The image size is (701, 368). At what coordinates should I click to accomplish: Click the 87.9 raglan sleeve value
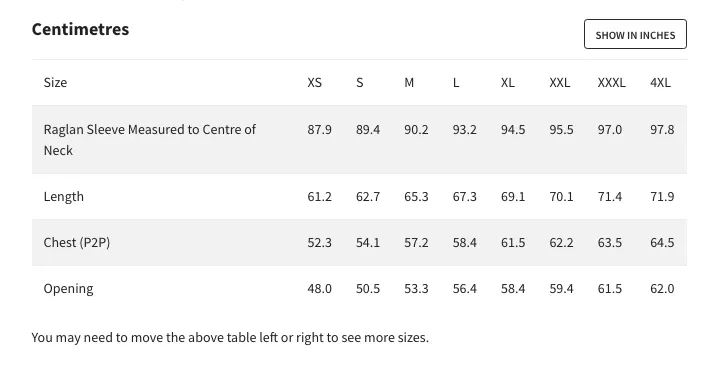(x=319, y=130)
